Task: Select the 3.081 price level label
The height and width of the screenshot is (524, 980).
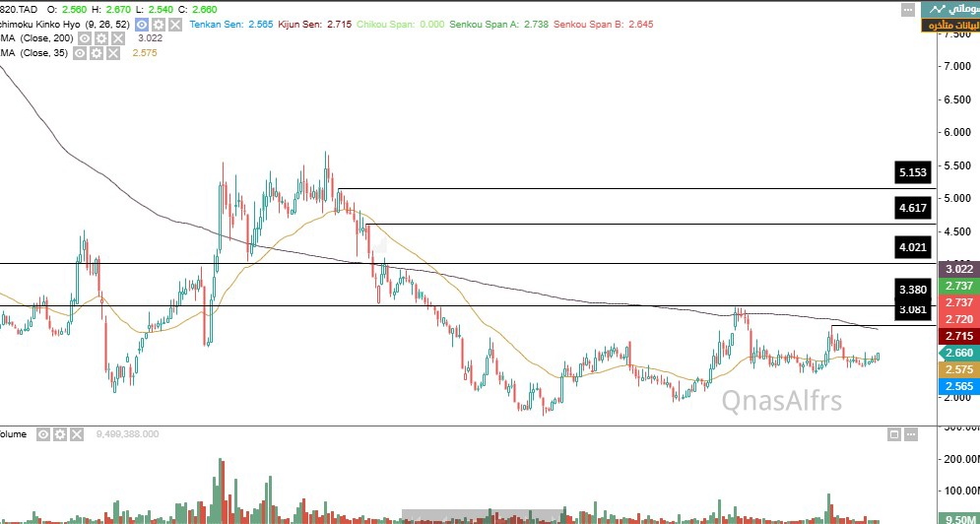Action: [912, 309]
